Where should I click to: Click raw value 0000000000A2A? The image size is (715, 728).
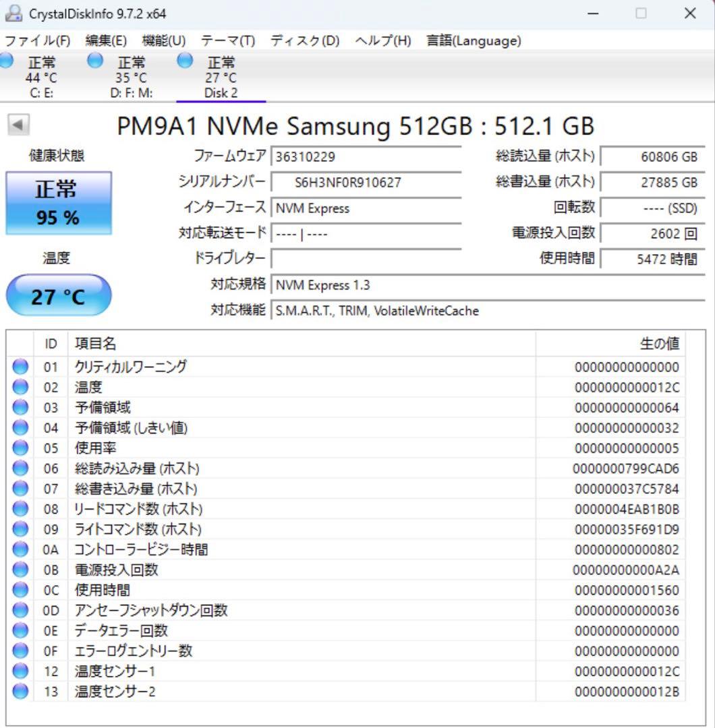pos(626,570)
